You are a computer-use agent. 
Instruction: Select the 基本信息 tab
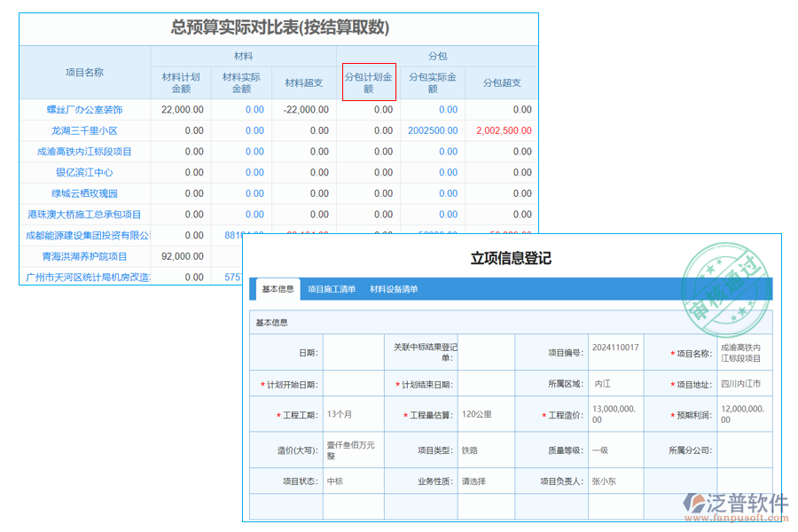[278, 289]
